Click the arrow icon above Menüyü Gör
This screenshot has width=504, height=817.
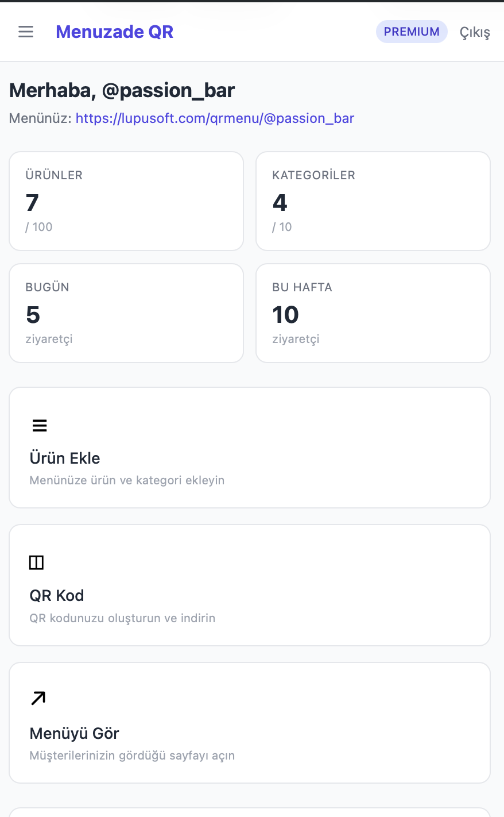pos(37,697)
